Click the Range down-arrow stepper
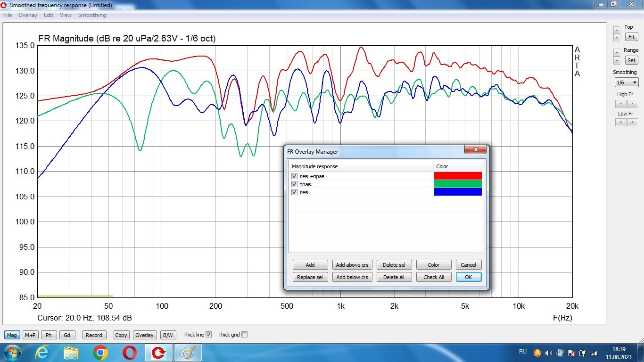 (x=617, y=61)
